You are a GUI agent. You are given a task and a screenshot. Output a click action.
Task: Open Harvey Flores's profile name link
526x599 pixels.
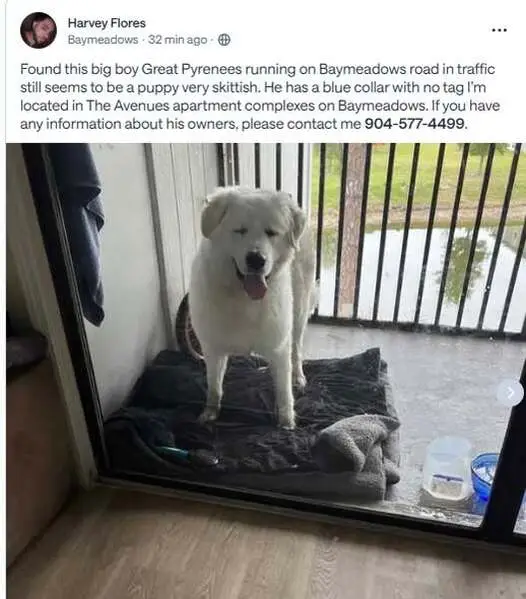(107, 23)
